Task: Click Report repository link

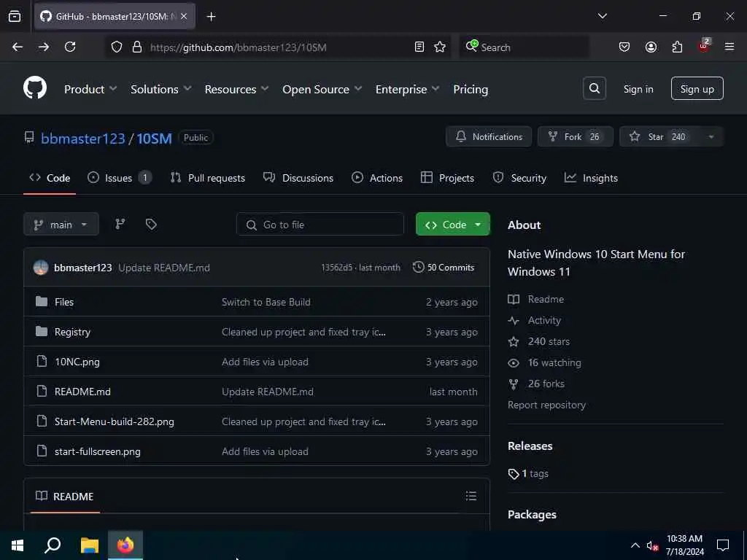Action: click(x=546, y=405)
